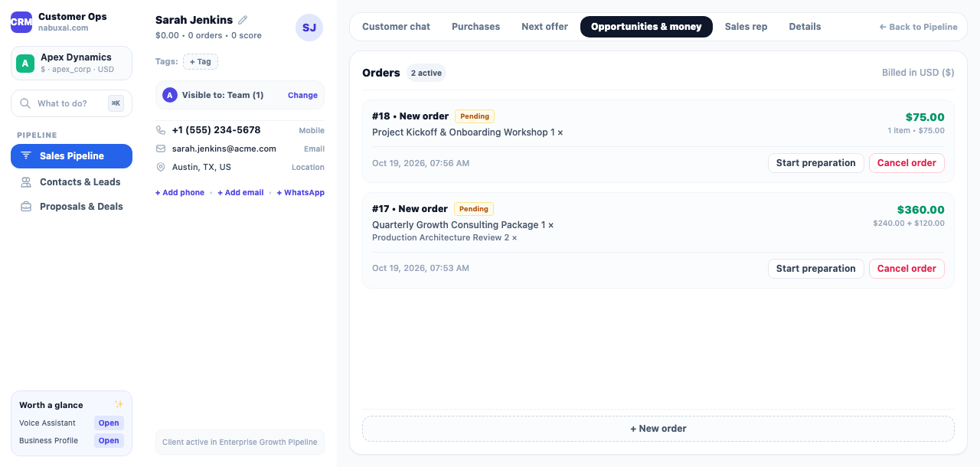Click + Add email link

tap(240, 193)
